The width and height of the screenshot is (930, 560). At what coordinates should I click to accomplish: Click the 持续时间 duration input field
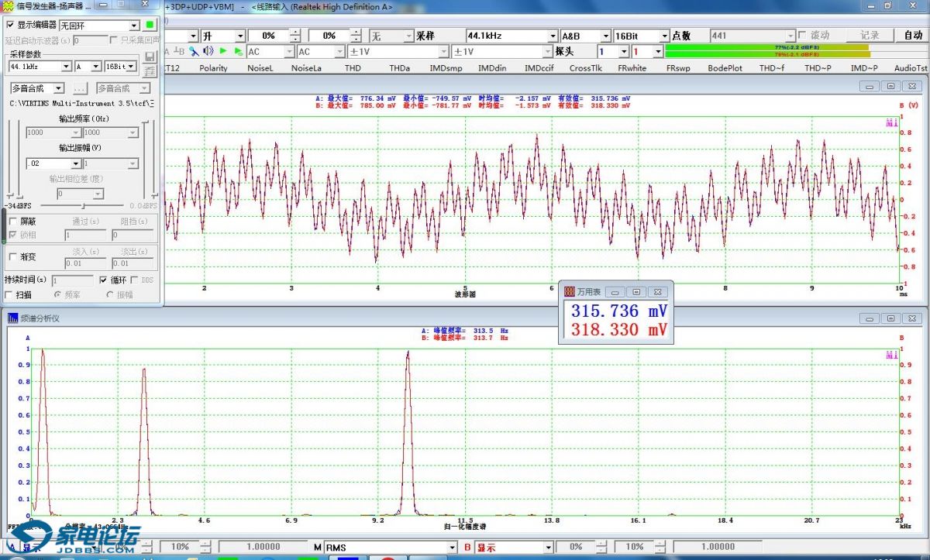[x=73, y=280]
